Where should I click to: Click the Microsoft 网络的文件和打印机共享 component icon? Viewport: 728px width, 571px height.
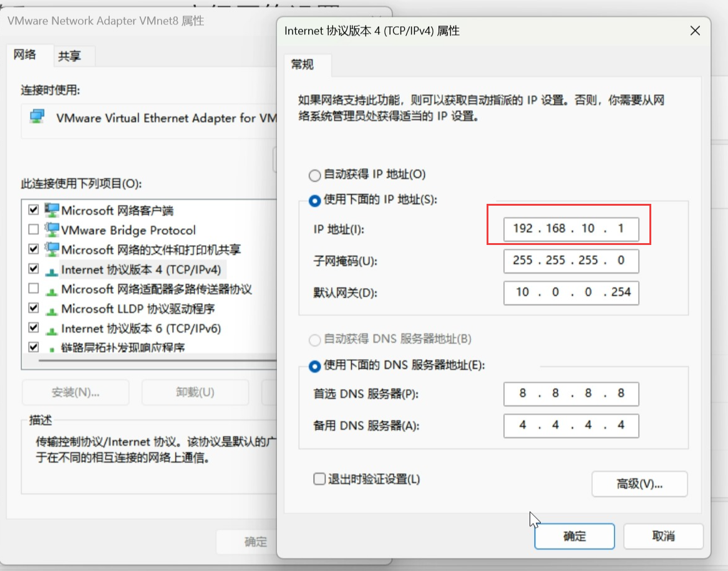coord(52,249)
